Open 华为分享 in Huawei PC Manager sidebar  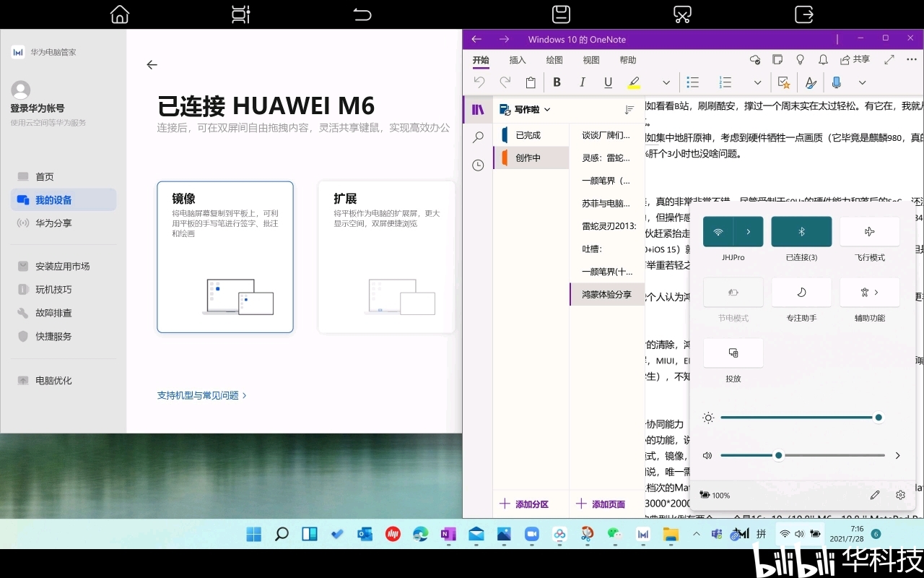click(x=64, y=223)
